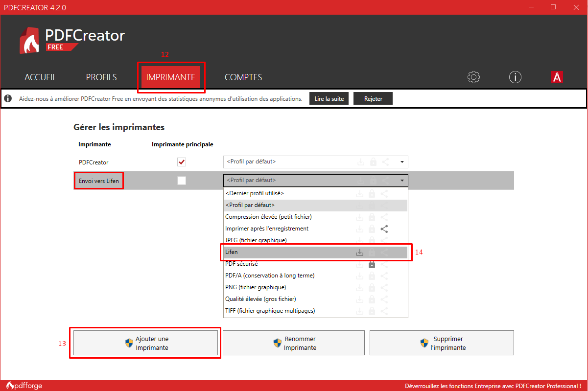Image resolution: width=588 pixels, height=391 pixels.
Task: Click shield icon on Supprimer l'imprimante
Action: (424, 343)
